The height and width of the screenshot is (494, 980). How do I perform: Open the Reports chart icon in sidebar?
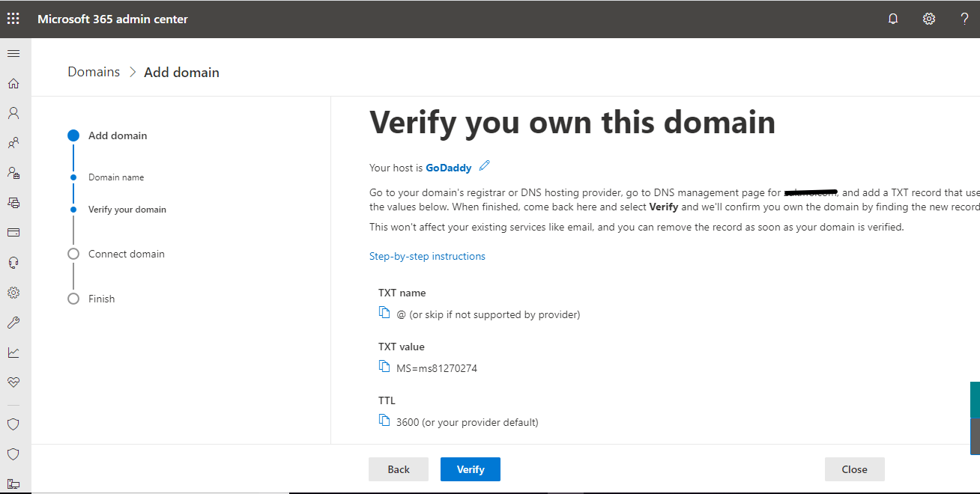pyautogui.click(x=13, y=353)
